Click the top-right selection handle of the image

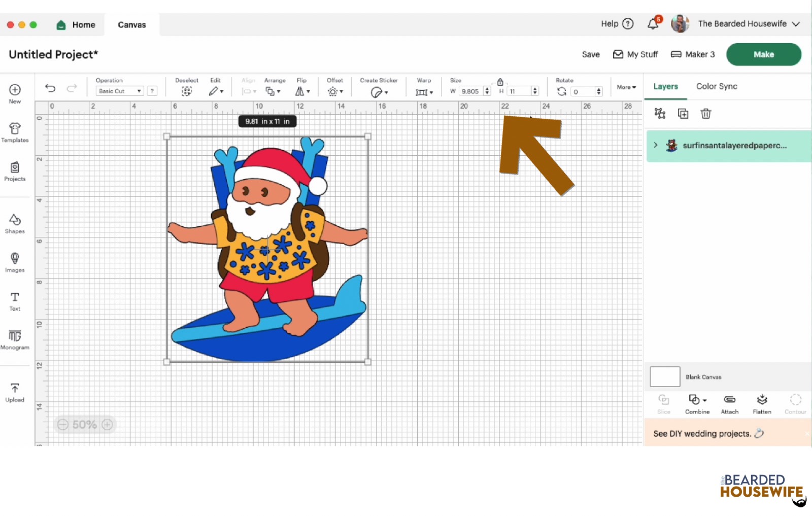(368, 136)
